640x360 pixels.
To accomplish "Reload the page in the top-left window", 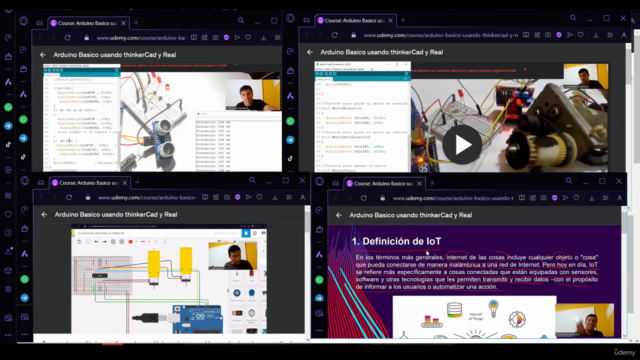I will (67, 38).
